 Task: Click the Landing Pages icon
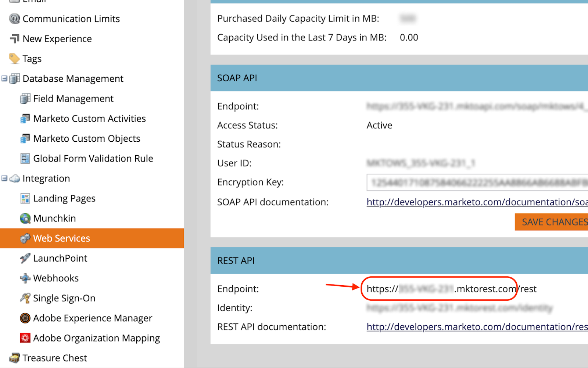[x=25, y=199]
